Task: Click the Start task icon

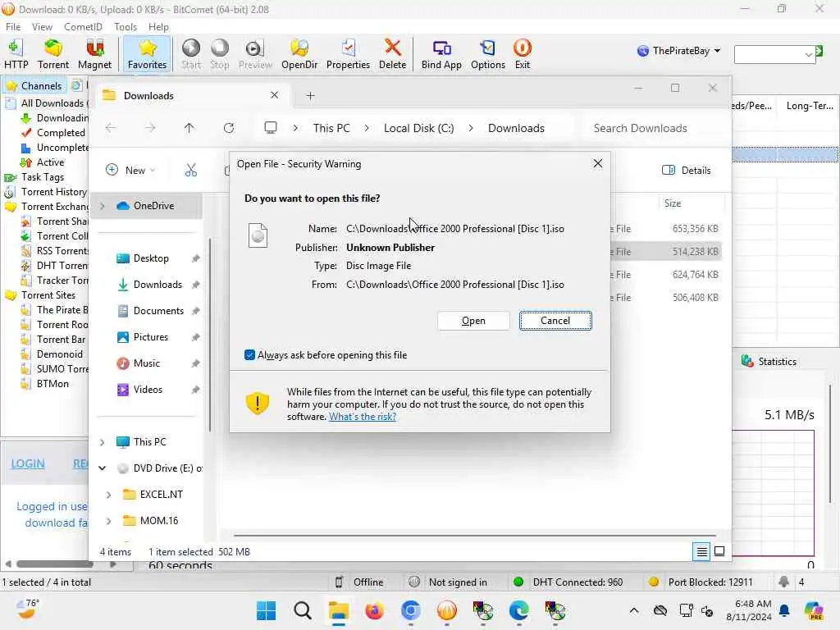Action: pos(190,53)
